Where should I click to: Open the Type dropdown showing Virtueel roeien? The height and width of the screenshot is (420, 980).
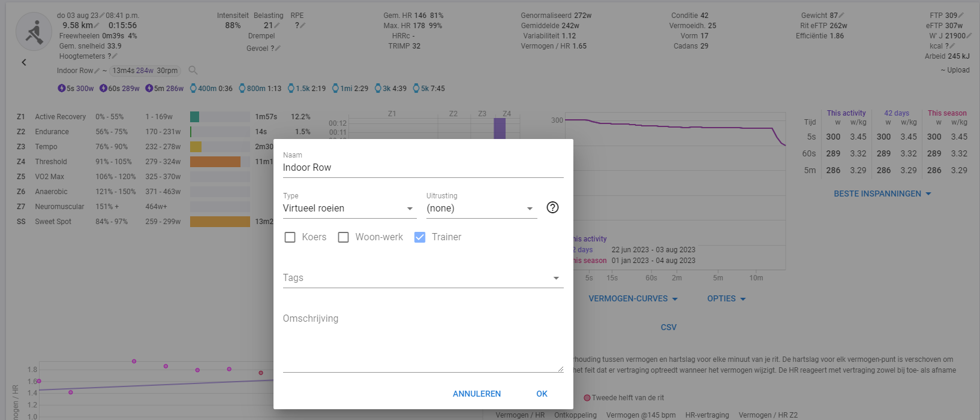pos(348,209)
